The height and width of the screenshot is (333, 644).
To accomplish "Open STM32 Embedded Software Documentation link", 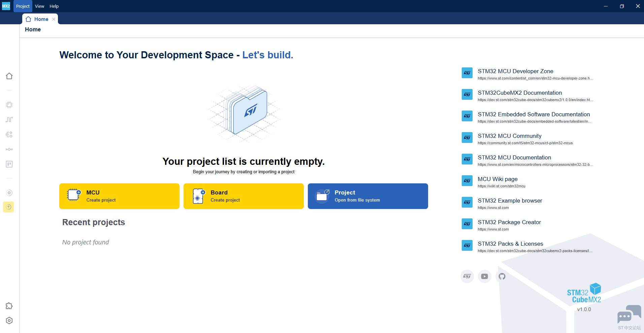I will click(534, 114).
